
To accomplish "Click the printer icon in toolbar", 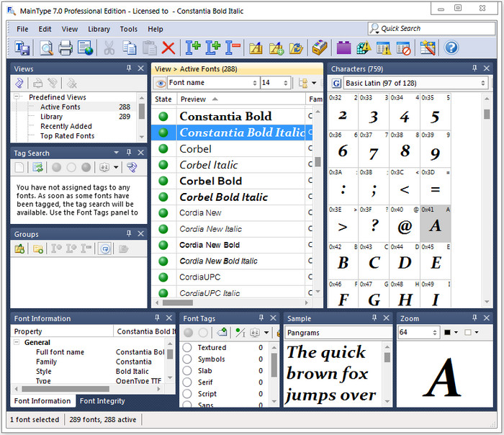I will tap(66, 48).
